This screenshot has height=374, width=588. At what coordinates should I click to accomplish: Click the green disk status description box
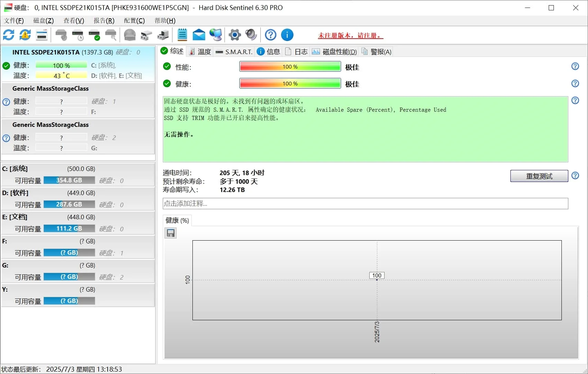click(365, 129)
